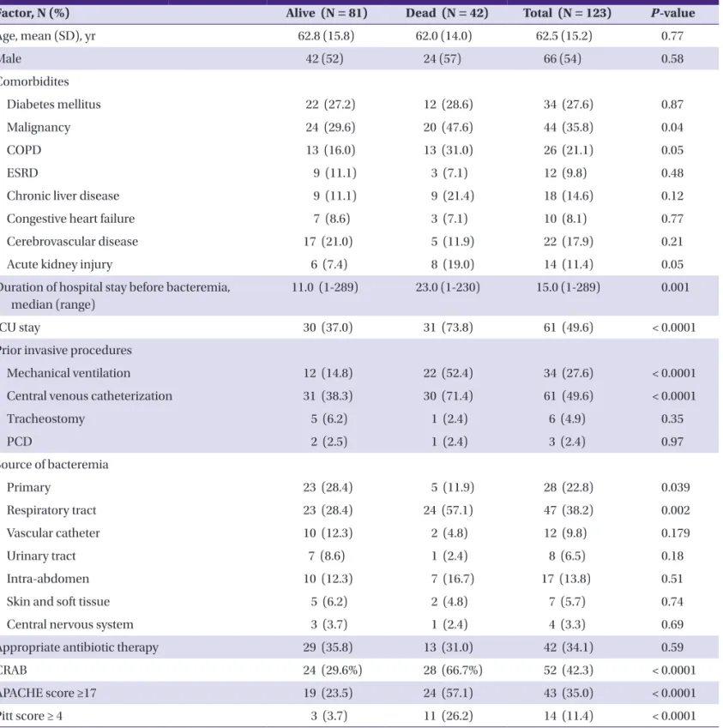The image size is (723, 728).
Task: Click Malignancy dead value '20 (47.6)'
Action: [x=448, y=127]
